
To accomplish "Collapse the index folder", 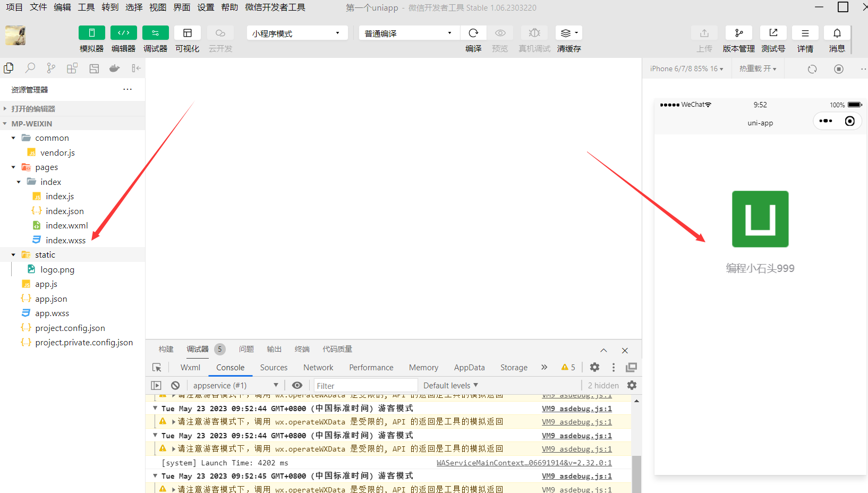I will 19,182.
